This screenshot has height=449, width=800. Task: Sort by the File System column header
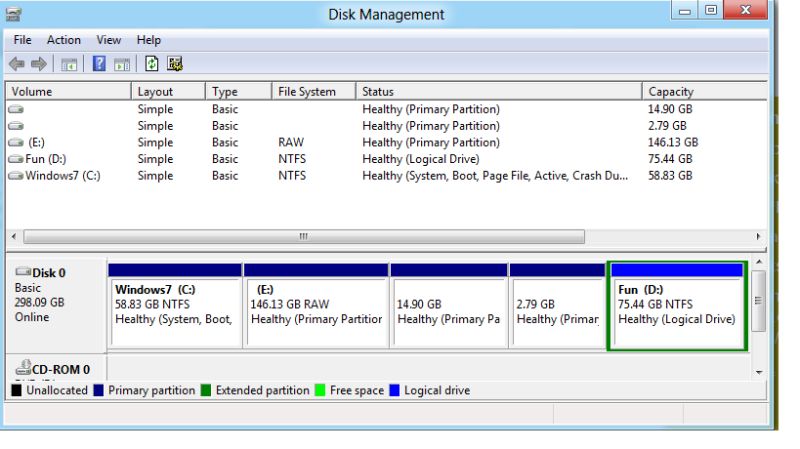[313, 91]
